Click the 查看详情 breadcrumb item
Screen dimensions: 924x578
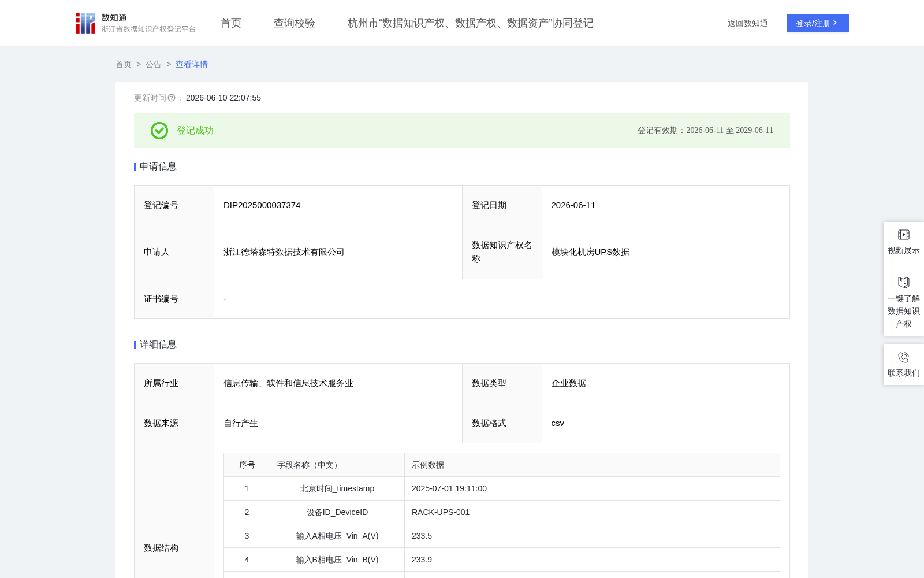pyautogui.click(x=192, y=64)
